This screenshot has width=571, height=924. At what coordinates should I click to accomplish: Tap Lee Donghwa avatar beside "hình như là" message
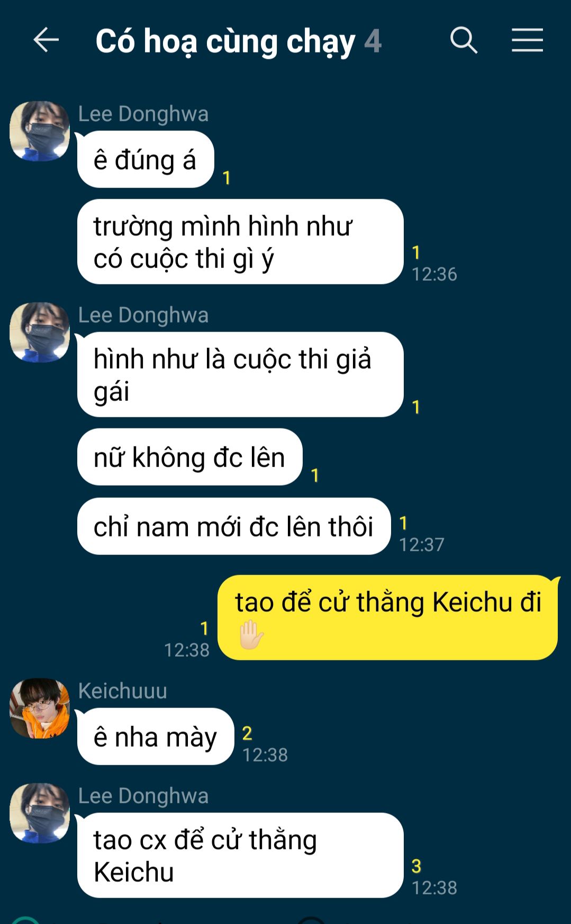click(40, 333)
